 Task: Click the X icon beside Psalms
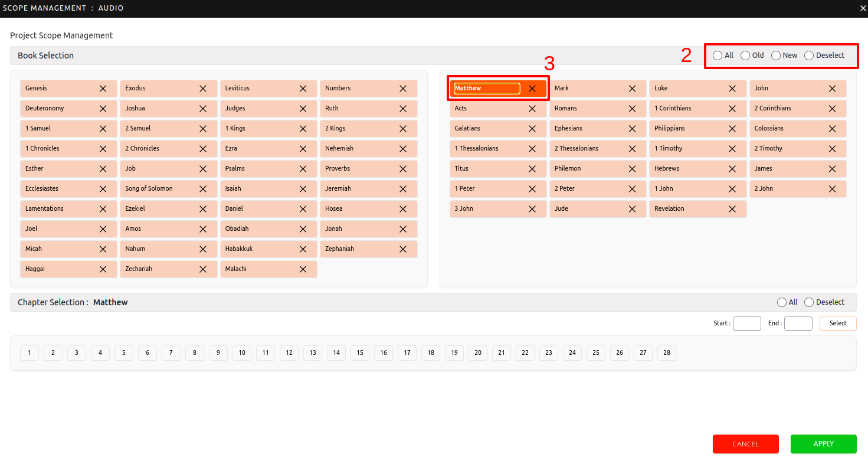[x=303, y=169]
